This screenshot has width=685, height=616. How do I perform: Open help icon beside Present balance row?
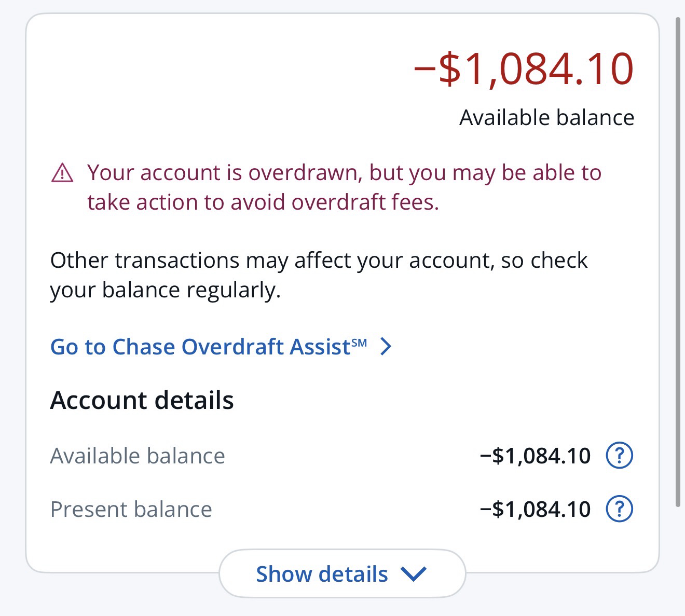(x=619, y=509)
